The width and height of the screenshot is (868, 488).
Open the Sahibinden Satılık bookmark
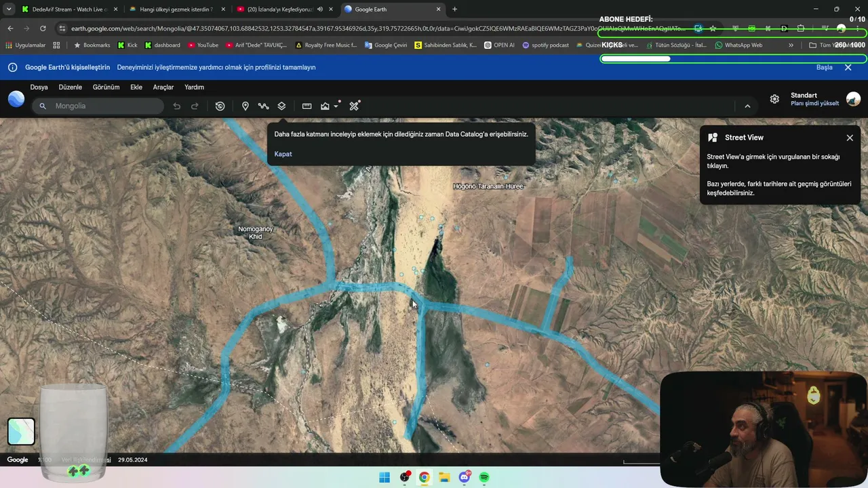(446, 45)
